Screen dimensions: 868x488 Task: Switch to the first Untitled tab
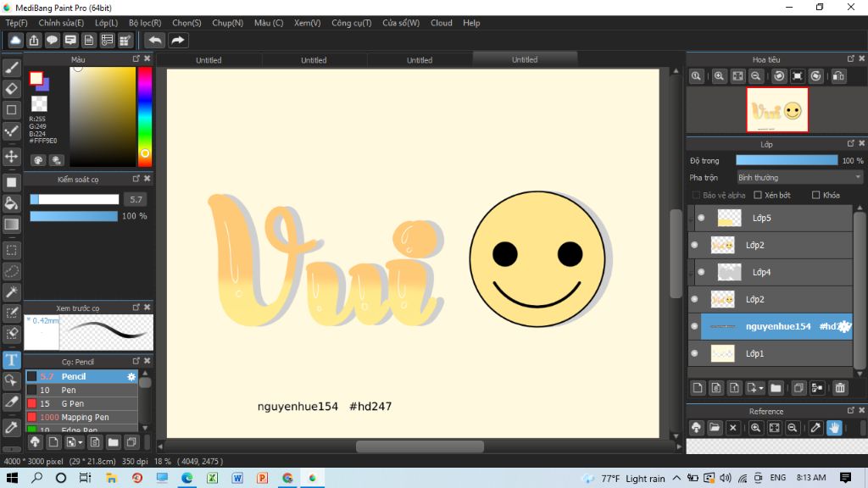(x=209, y=60)
